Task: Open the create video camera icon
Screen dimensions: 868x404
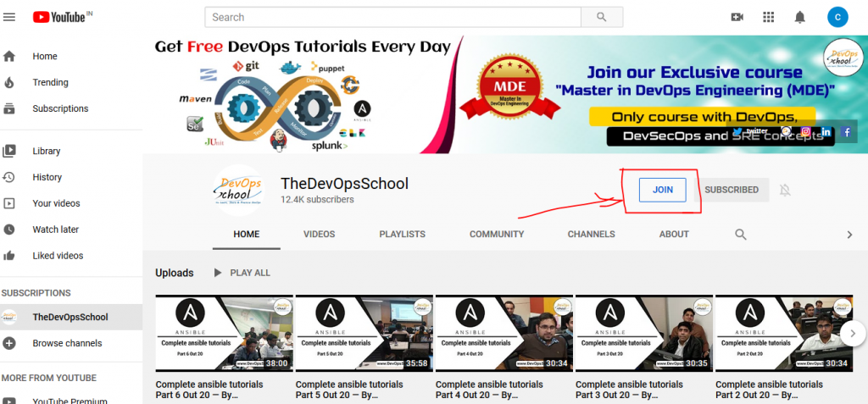Action: tap(737, 17)
